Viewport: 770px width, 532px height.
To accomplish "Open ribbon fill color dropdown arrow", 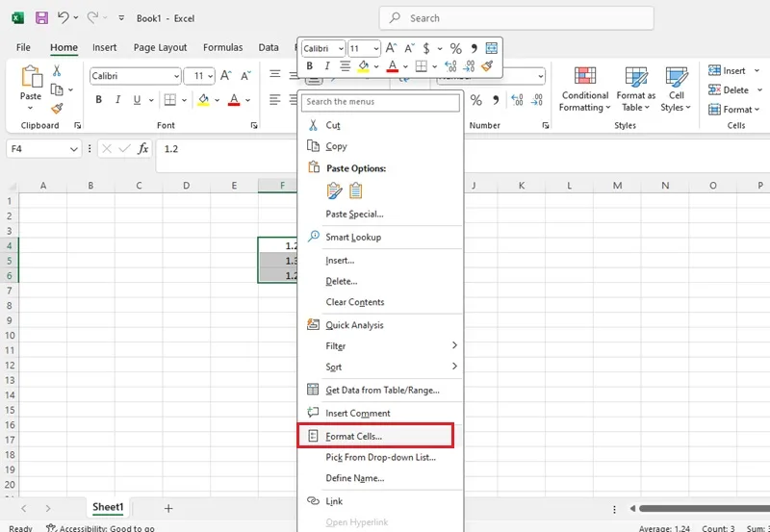I will point(217,100).
